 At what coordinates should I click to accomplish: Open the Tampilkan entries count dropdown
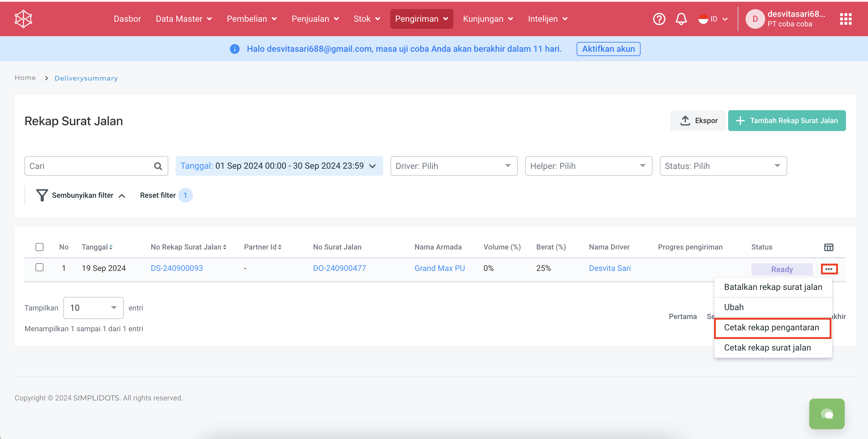(93, 308)
